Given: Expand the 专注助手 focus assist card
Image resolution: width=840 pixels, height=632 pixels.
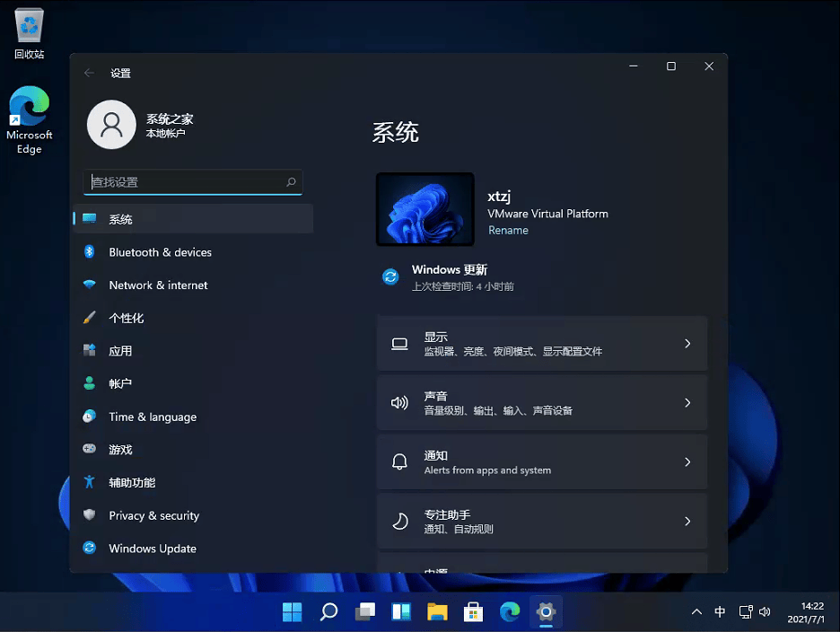Looking at the screenshot, I should click(x=542, y=521).
